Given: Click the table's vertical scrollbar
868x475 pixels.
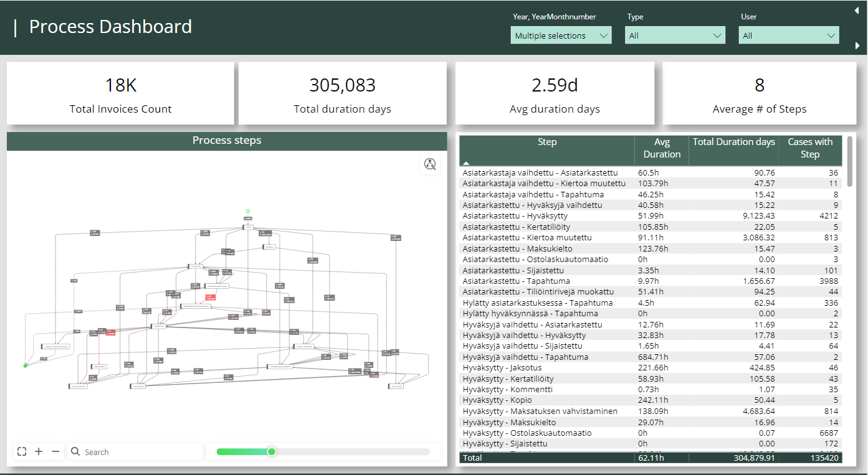Looking at the screenshot, I should pos(850,162).
